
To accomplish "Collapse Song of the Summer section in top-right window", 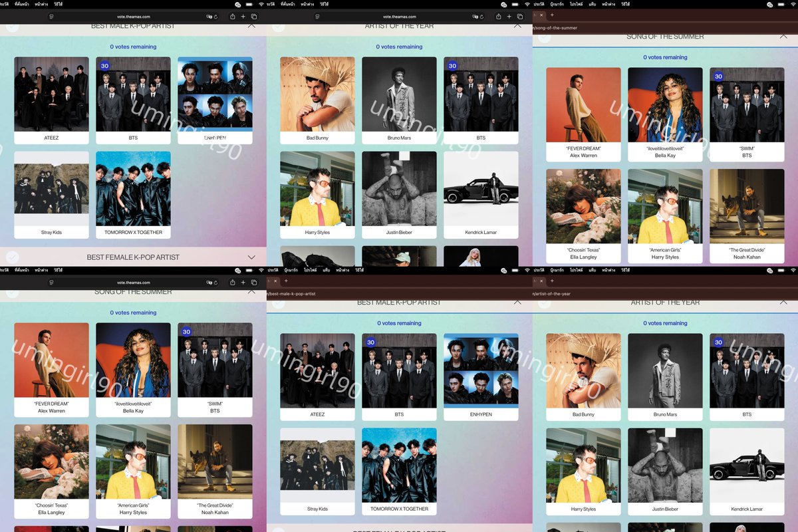I will (783, 36).
